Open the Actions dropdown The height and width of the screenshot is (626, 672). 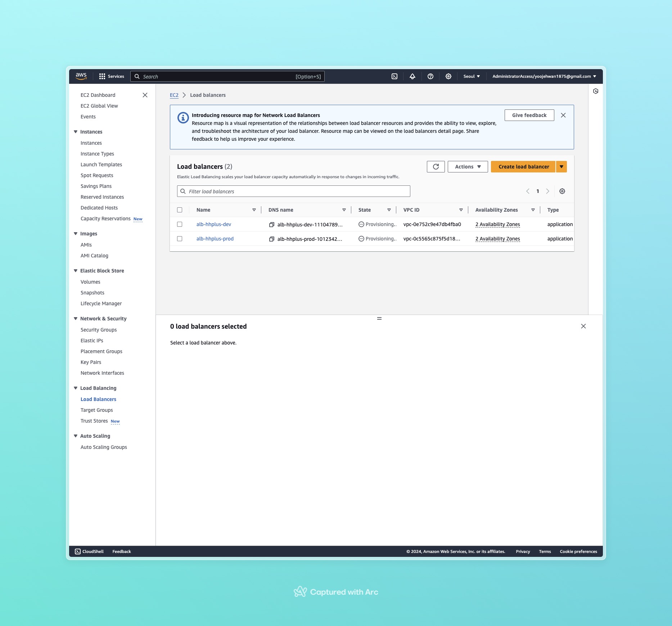tap(468, 167)
